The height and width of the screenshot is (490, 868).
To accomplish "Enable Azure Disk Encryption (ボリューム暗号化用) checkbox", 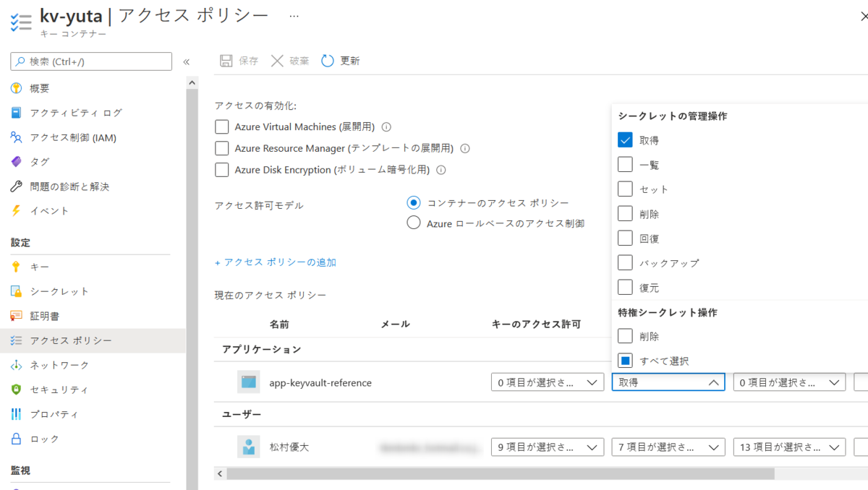I will pos(222,171).
